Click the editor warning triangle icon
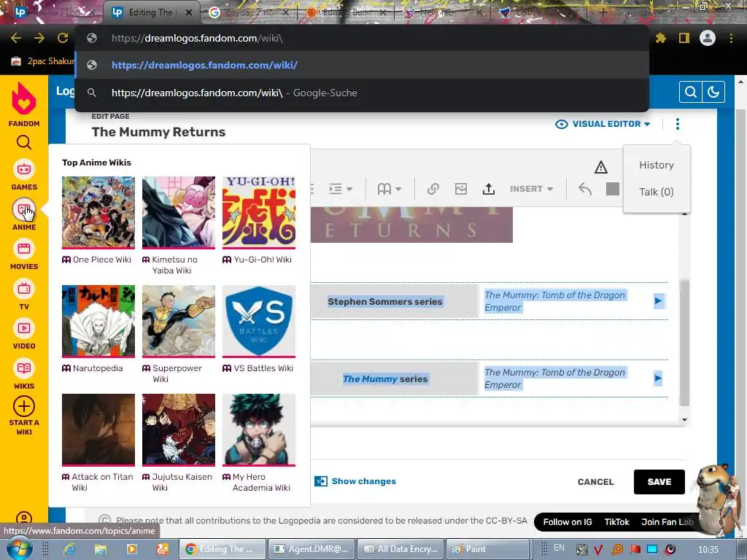The height and width of the screenshot is (560, 747). tap(601, 167)
